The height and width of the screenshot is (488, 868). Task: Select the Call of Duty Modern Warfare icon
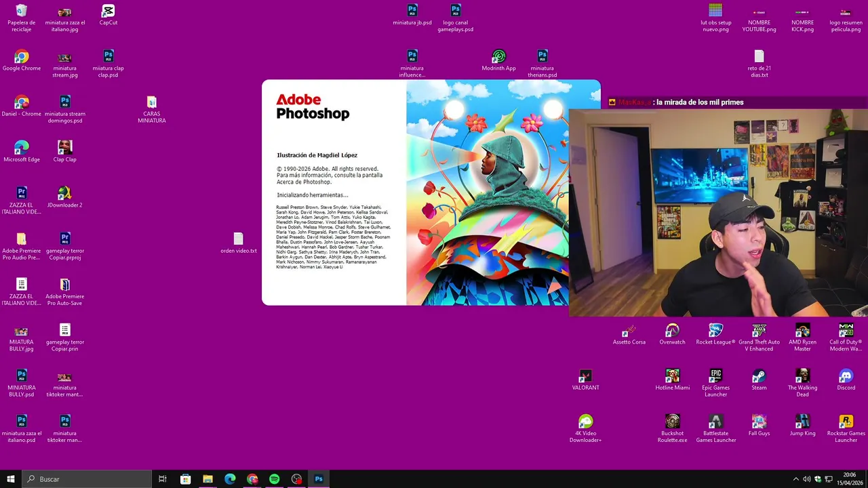point(846,338)
